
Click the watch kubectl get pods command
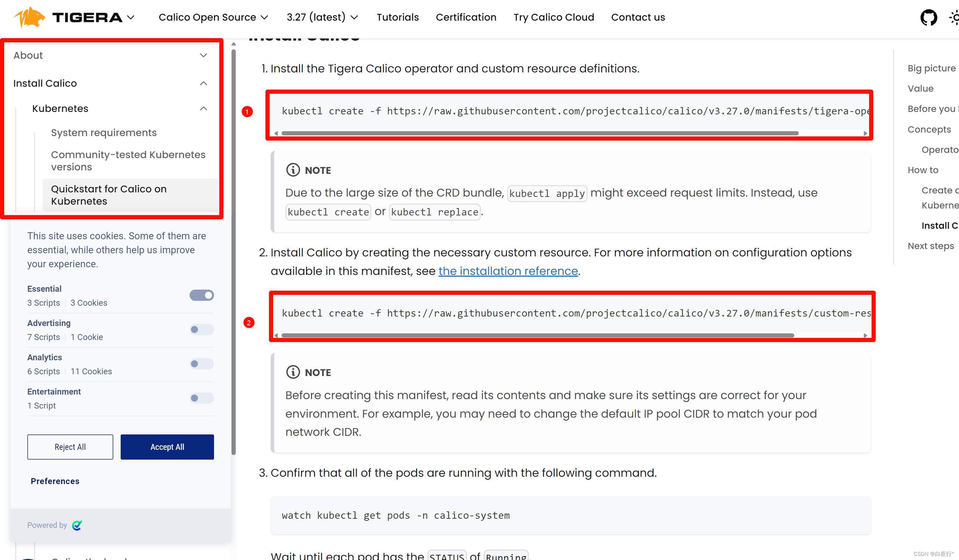click(396, 515)
